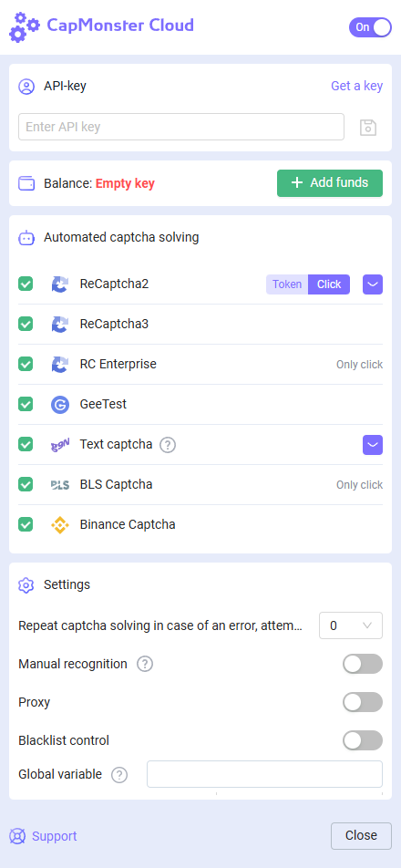401x868 pixels.
Task: Enable the Proxy toggle
Action: click(363, 702)
